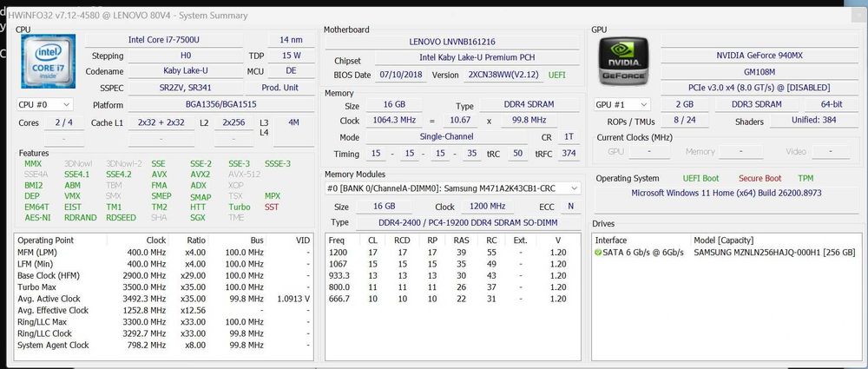Click the 15 W TDP value
Viewport: 868px width, 369px height.
coord(291,56)
